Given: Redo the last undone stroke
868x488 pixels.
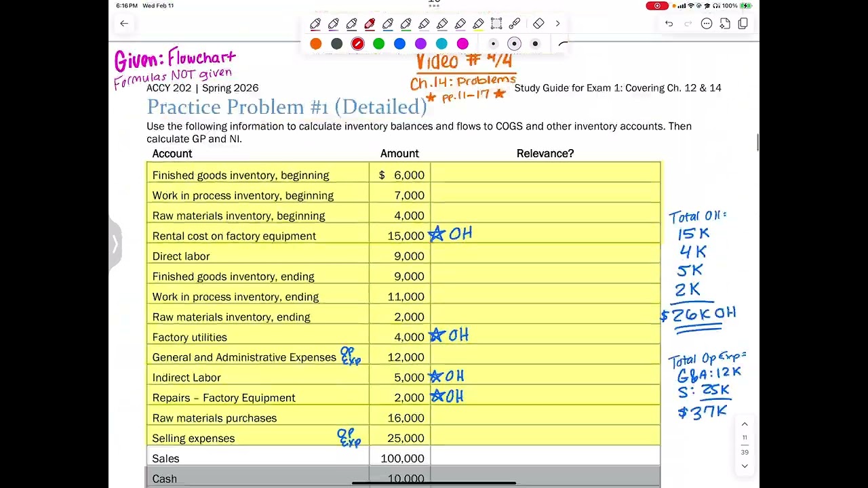Looking at the screenshot, I should (x=688, y=24).
